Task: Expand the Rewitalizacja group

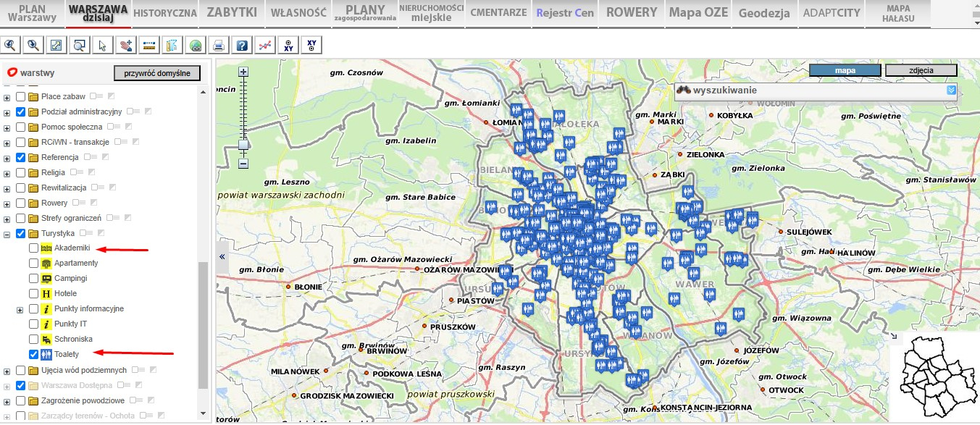Action: (7, 188)
